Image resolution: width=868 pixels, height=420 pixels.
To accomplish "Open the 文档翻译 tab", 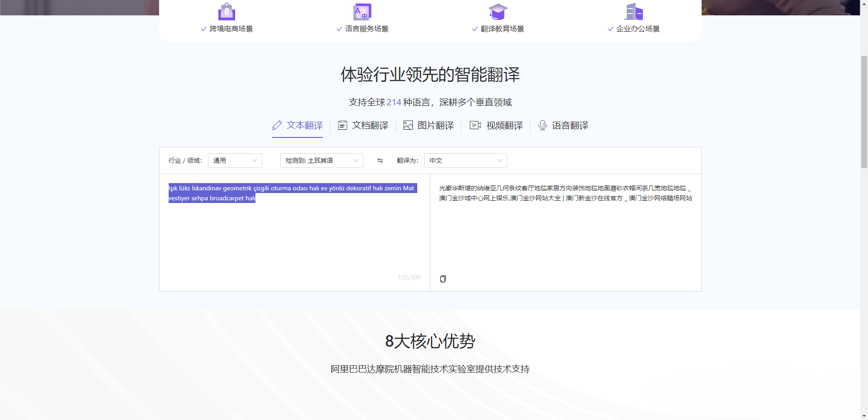I will click(363, 126).
